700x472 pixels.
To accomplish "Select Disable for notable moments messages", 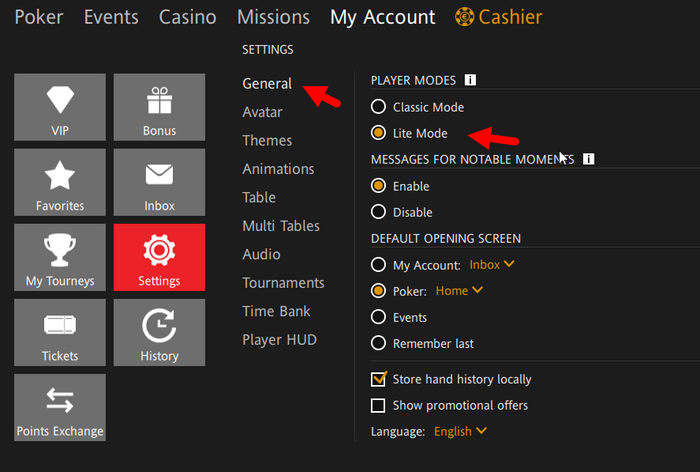I will click(378, 212).
